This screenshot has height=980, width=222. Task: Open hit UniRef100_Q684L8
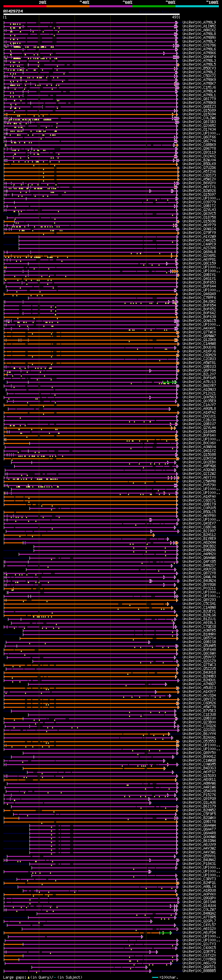coord(199,252)
